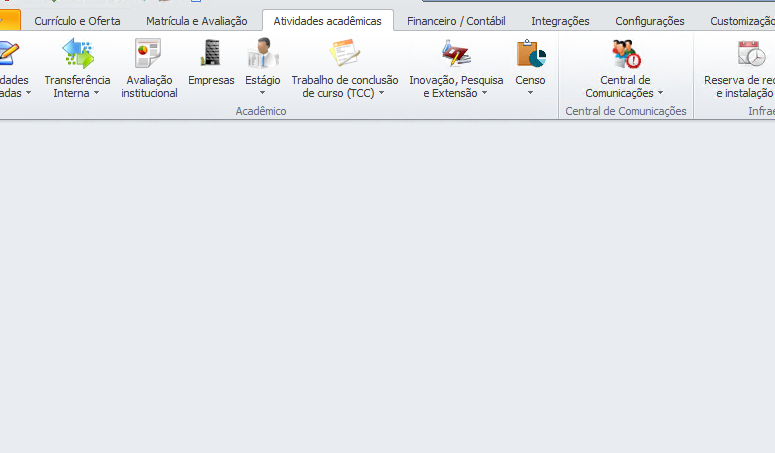This screenshot has width=775, height=453.
Task: Click the orange application menu button
Action: click(10, 20)
